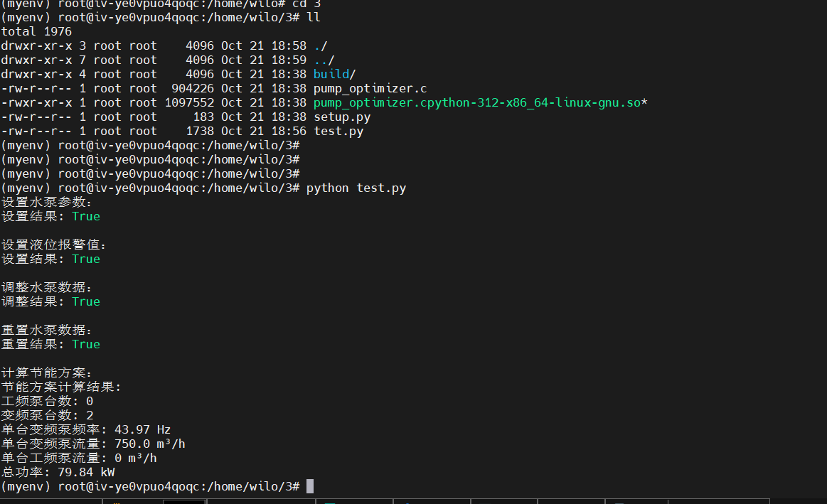
Task: Click the './' directory entry
Action: [x=320, y=46]
